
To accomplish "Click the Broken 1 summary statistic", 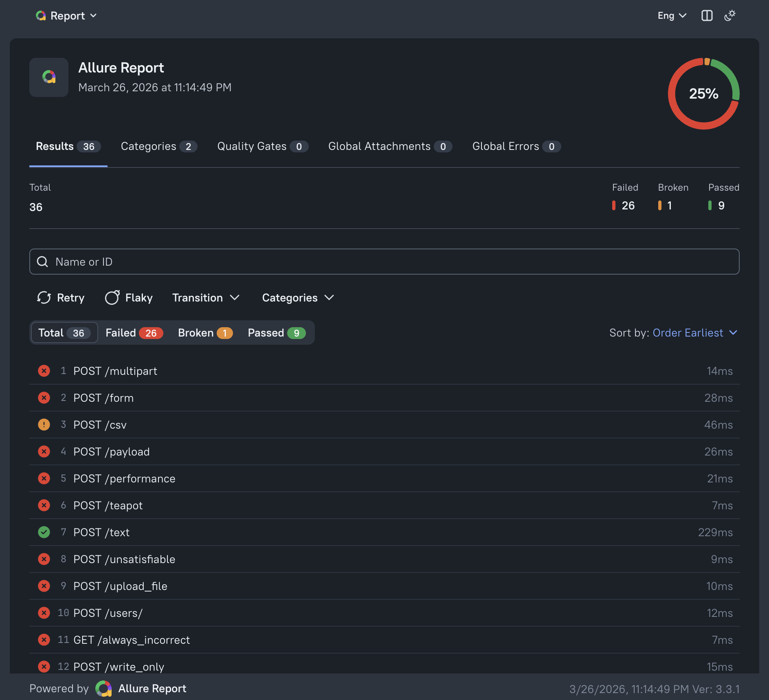I will coord(673,197).
